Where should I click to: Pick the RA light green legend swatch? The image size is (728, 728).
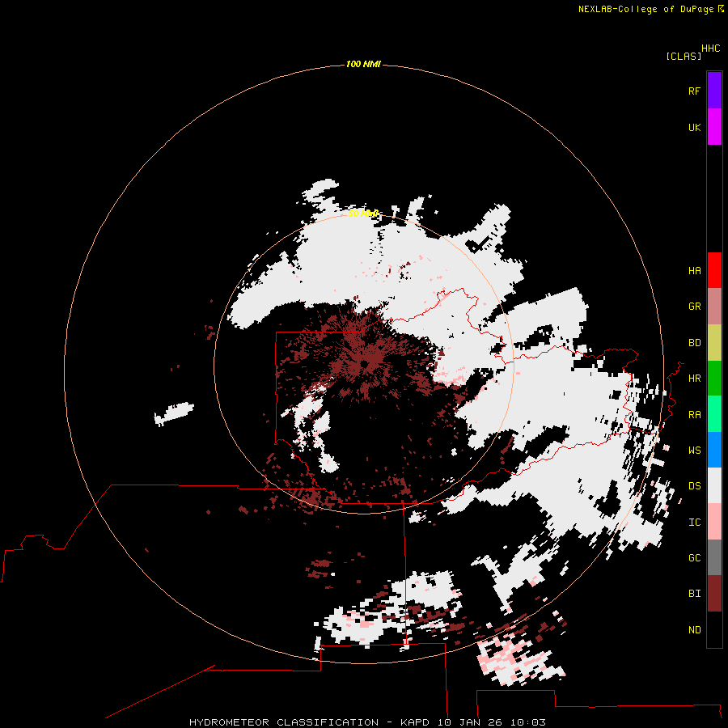point(714,414)
